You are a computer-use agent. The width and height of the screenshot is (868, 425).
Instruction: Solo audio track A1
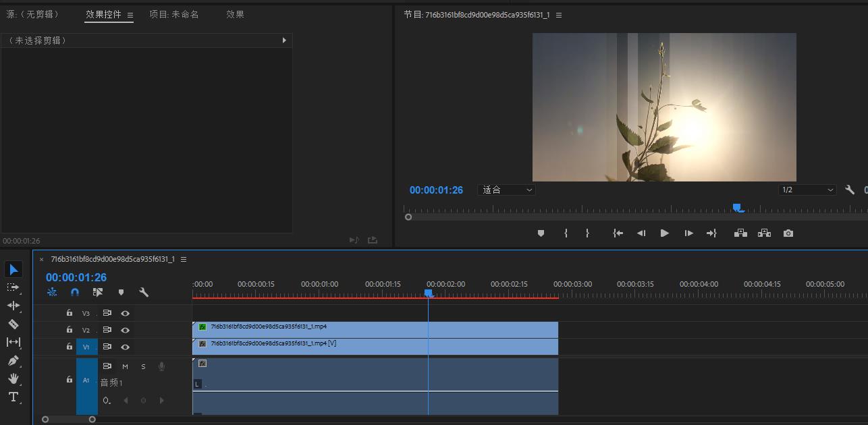(143, 366)
